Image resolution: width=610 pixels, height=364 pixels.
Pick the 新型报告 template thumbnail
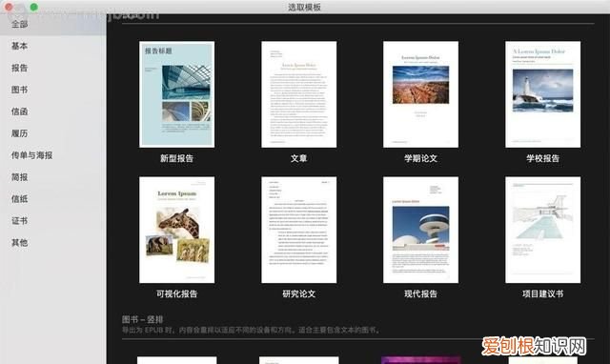[x=176, y=94]
